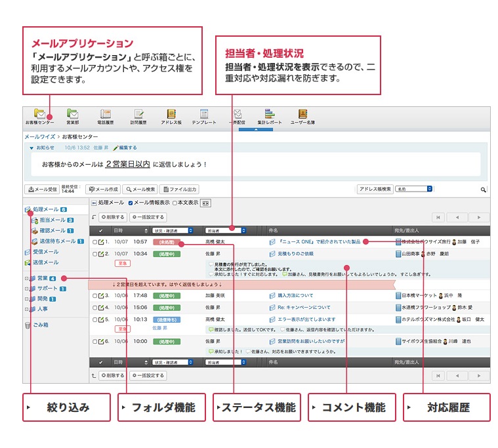Select 確認メール in the sidebar
Screen dimensions: 498x448
tap(52, 230)
